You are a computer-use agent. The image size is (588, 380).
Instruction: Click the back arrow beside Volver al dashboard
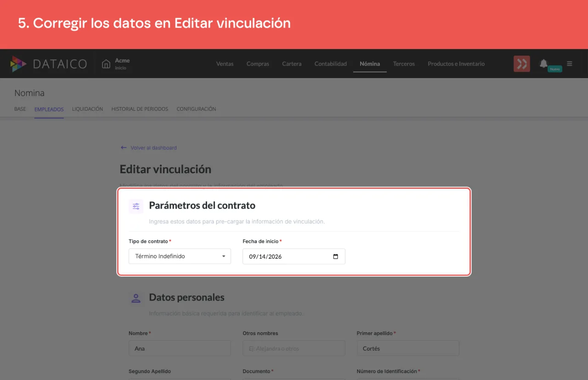pos(123,148)
